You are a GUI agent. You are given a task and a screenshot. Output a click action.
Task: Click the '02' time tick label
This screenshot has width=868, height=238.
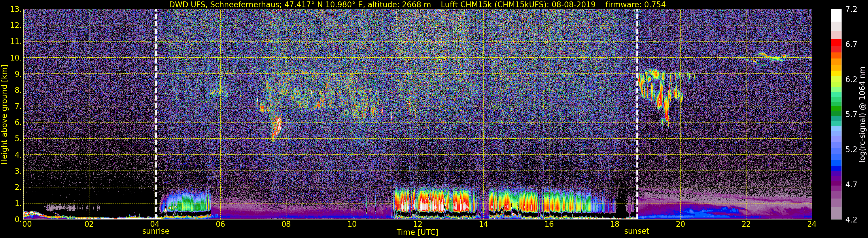[x=89, y=224]
